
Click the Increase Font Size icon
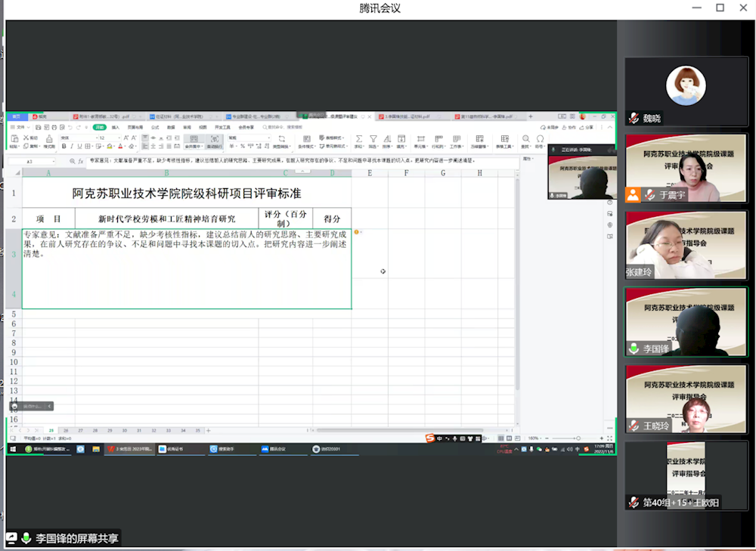tap(125, 138)
